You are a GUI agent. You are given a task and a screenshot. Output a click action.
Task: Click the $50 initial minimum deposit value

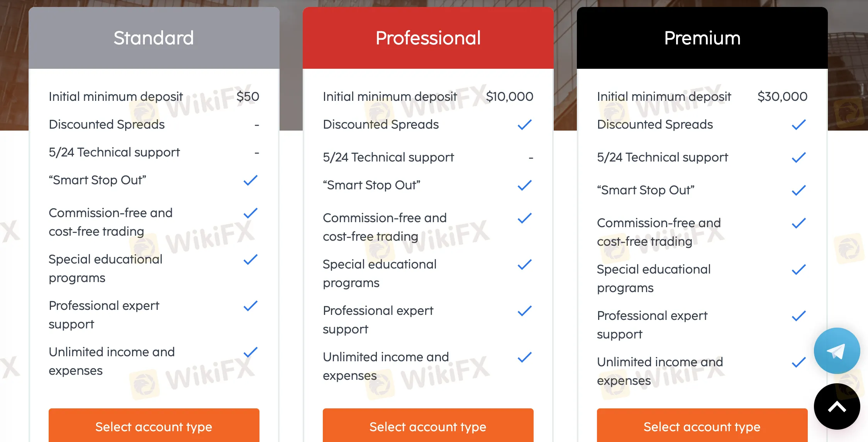pos(248,97)
